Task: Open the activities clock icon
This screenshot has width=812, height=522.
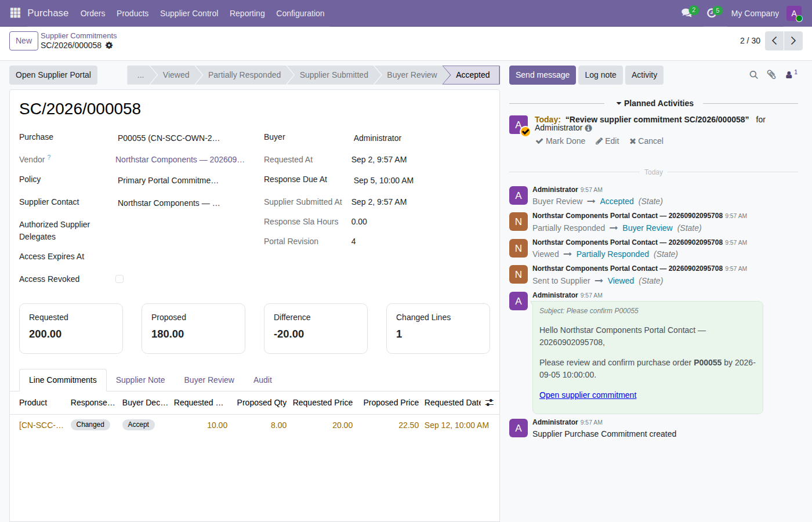Action: point(712,13)
